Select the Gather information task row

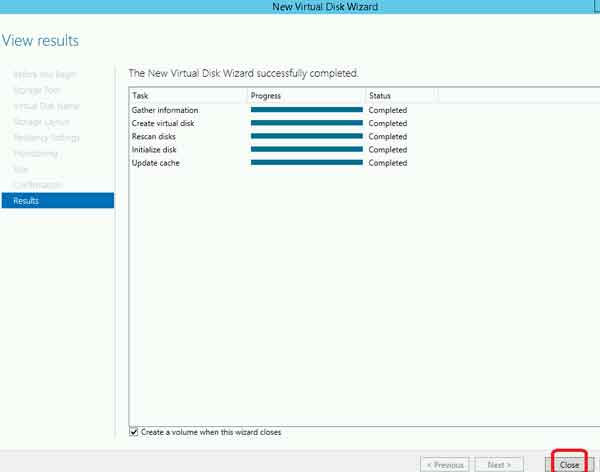click(x=165, y=110)
